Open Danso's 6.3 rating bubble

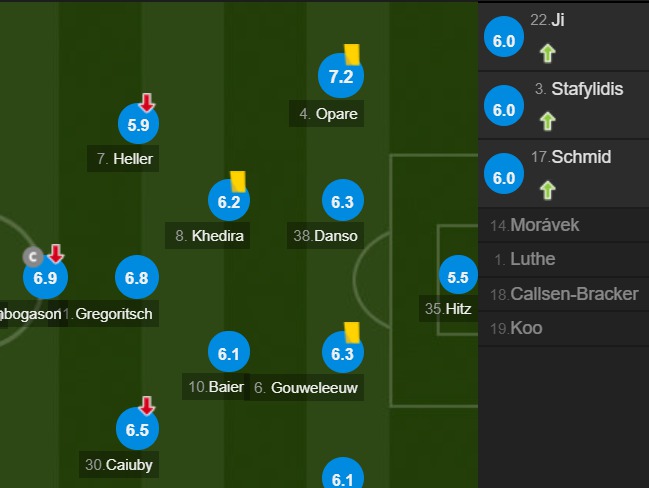(343, 201)
